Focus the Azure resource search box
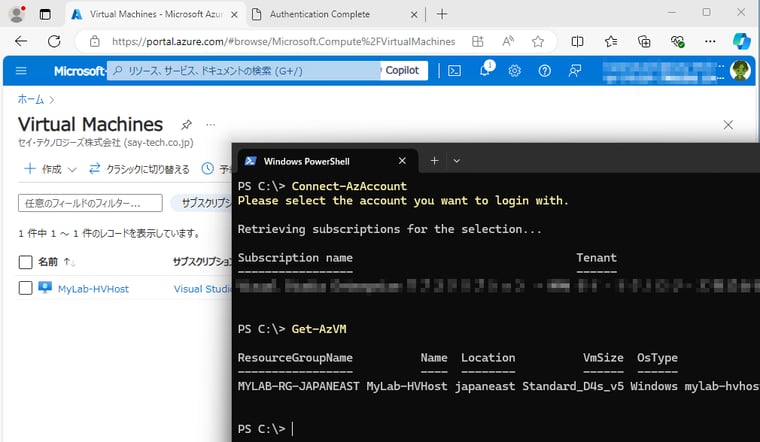The width and height of the screenshot is (760, 442). coord(244,71)
